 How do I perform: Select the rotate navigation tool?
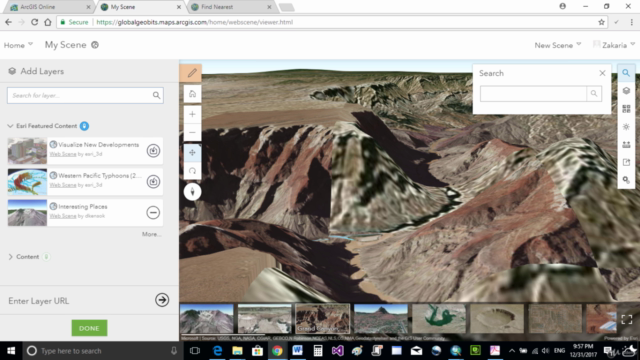pyautogui.click(x=192, y=171)
